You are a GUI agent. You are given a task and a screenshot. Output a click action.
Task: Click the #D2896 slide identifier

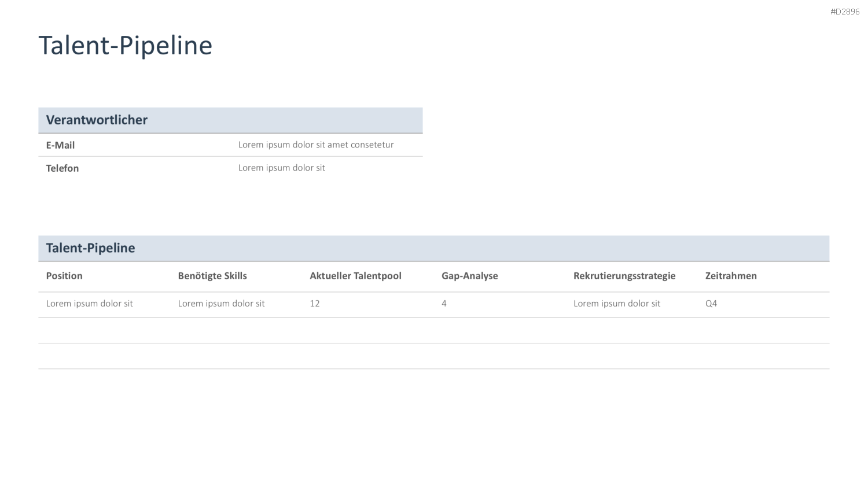pos(845,12)
